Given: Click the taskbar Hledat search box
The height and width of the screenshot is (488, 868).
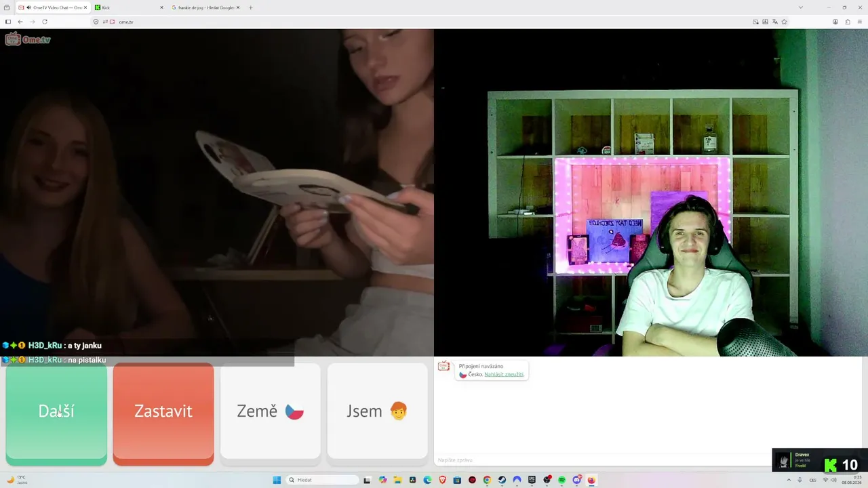Looking at the screenshot, I should (323, 480).
